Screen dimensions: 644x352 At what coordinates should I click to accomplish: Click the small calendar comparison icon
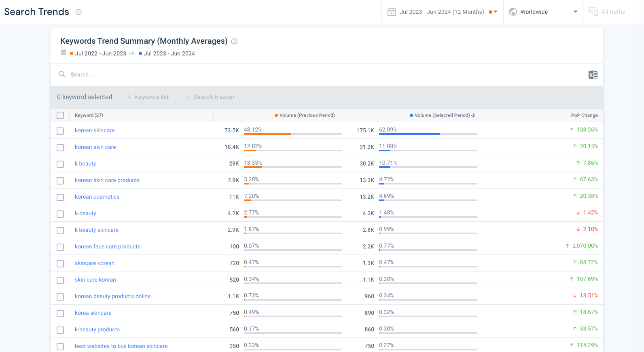click(64, 52)
